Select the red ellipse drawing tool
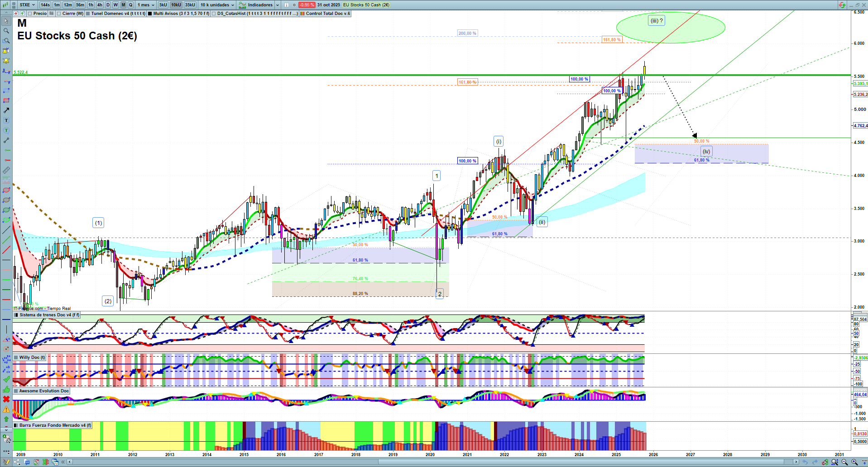 (6, 190)
